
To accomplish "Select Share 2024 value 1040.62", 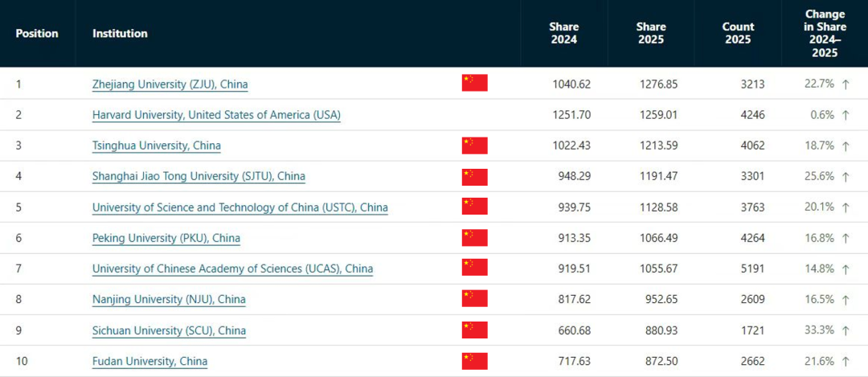I will (x=571, y=84).
